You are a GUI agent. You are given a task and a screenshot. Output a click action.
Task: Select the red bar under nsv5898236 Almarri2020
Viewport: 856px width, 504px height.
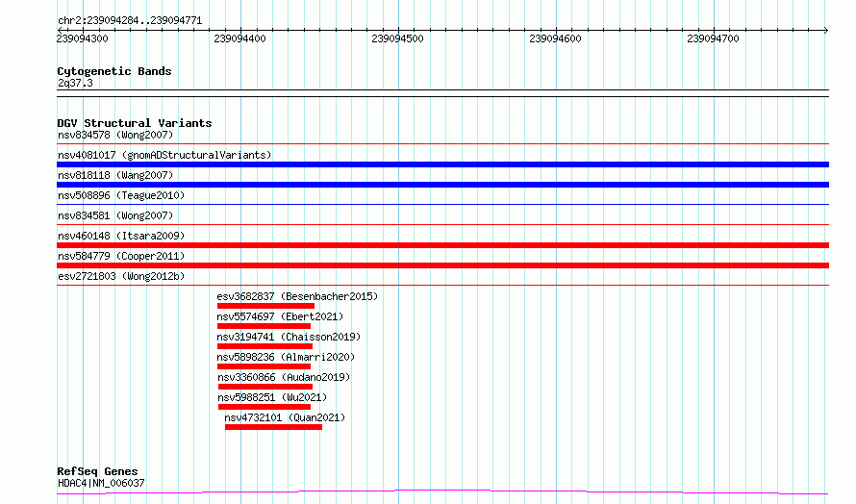point(264,366)
